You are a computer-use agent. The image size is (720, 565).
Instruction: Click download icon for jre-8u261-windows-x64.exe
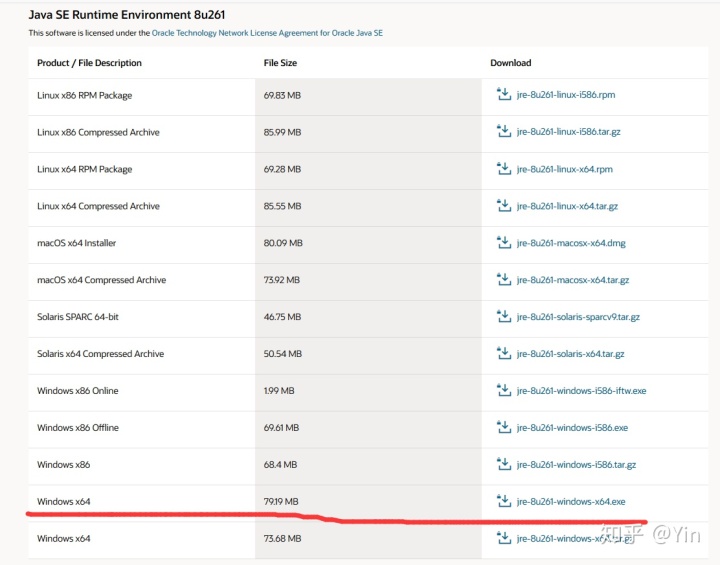coord(504,501)
